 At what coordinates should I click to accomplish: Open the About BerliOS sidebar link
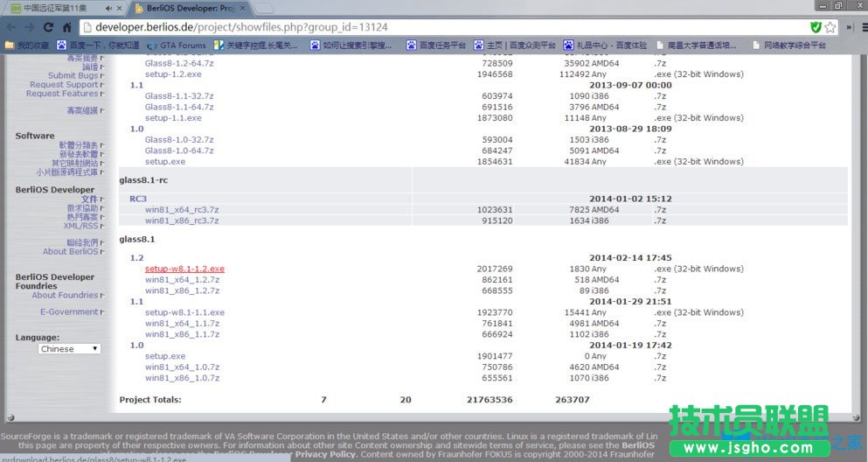(x=70, y=251)
